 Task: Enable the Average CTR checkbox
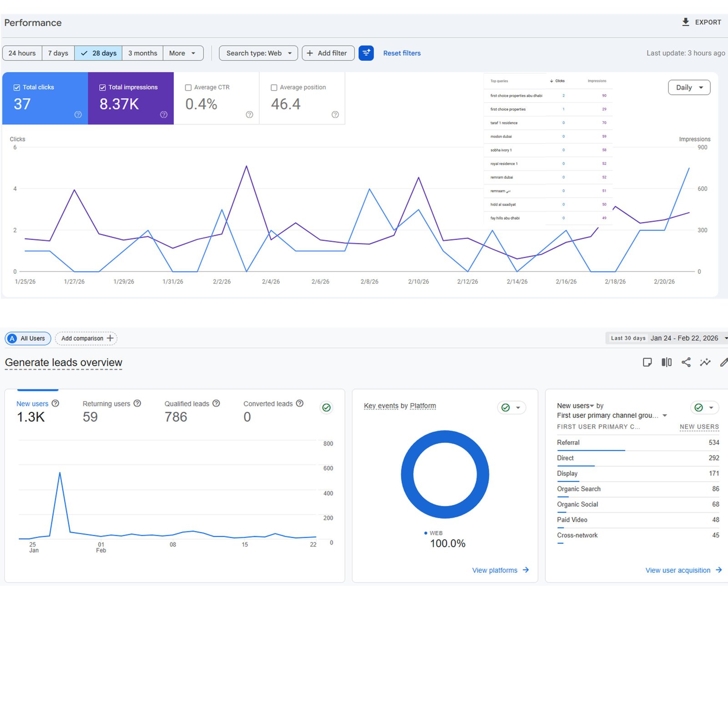pyautogui.click(x=188, y=88)
